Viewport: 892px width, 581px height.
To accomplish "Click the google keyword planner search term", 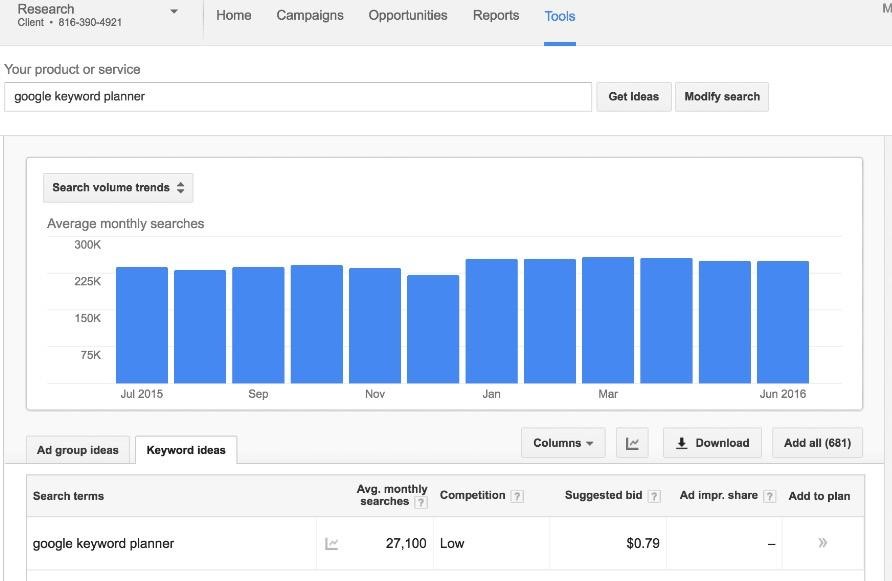I will pyautogui.click(x=104, y=543).
